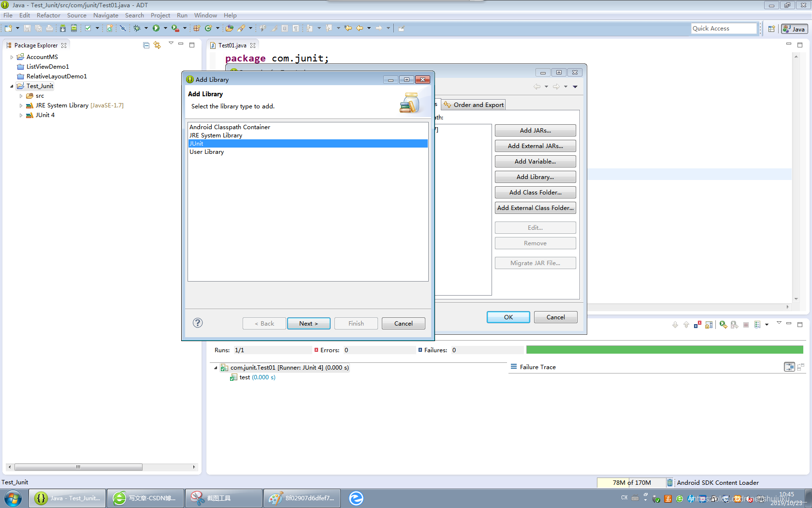Click the Open Type folder icon

click(230, 29)
